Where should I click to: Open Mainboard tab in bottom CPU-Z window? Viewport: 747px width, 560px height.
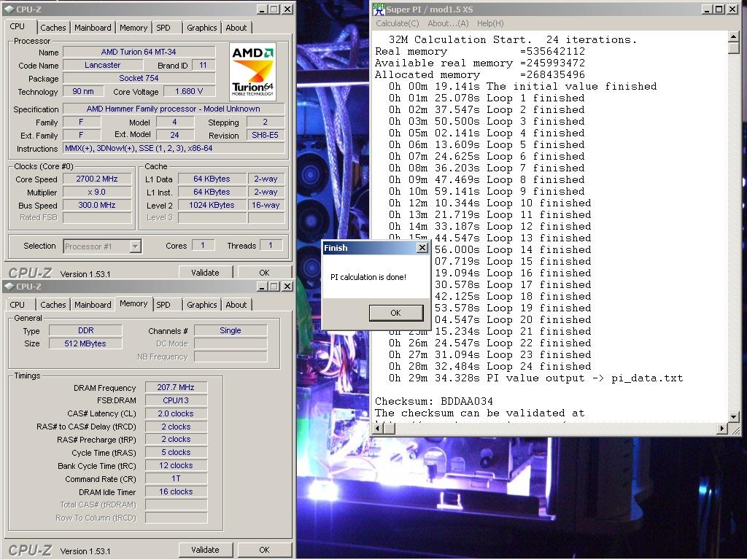93,305
